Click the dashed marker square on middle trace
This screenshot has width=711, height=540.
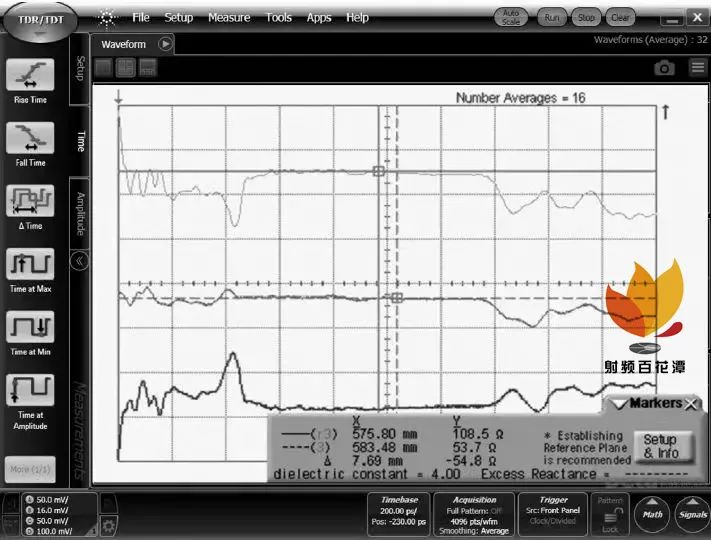pos(397,297)
